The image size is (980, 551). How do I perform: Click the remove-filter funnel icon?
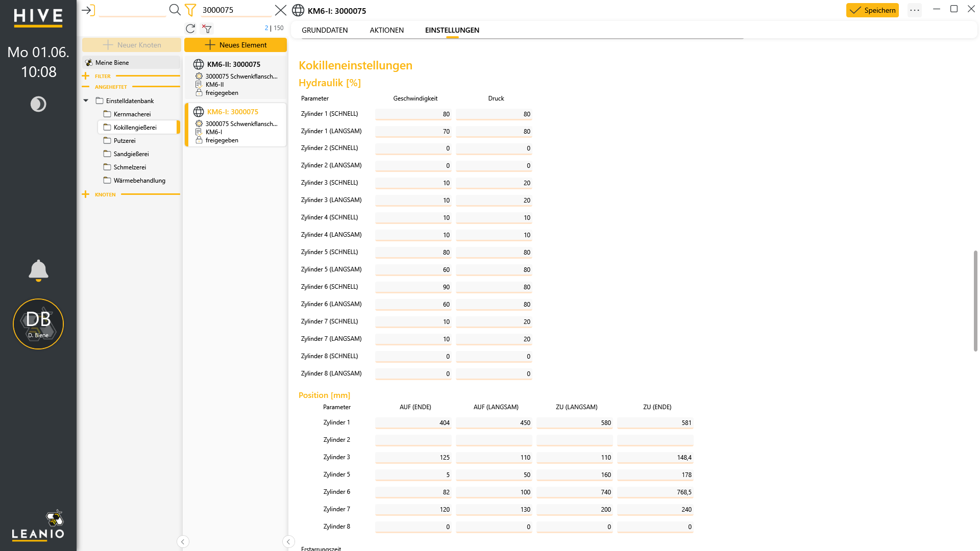point(207,29)
